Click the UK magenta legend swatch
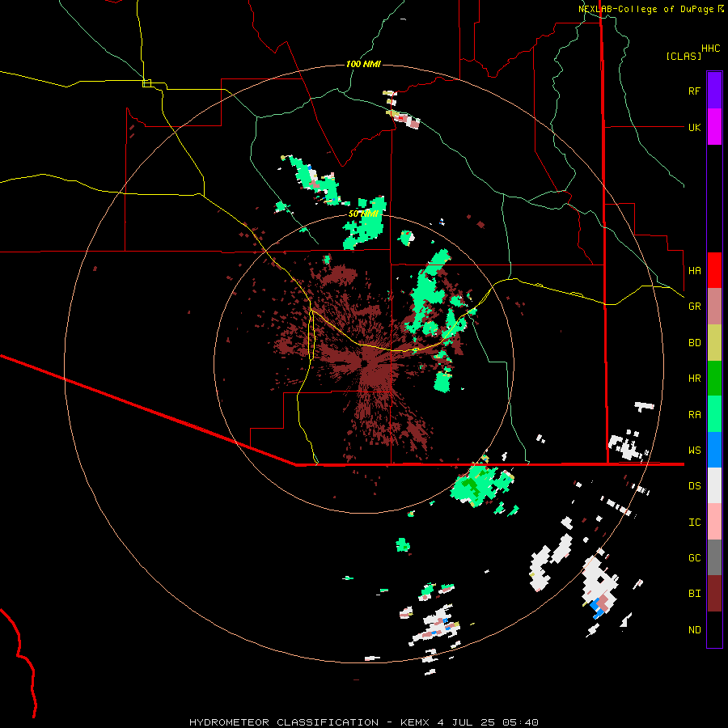 714,127
